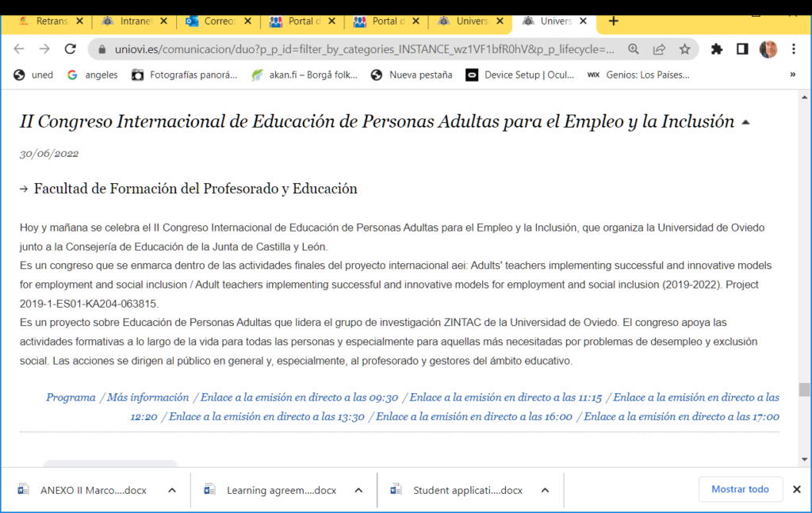Open the 17:00 live broadcast link
This screenshot has width=812, height=513.
681,417
